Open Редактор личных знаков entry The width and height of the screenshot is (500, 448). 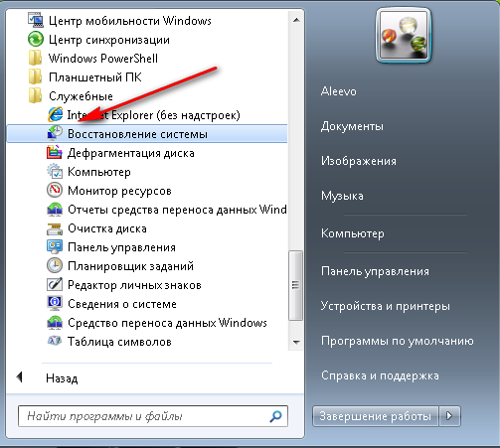click(134, 285)
